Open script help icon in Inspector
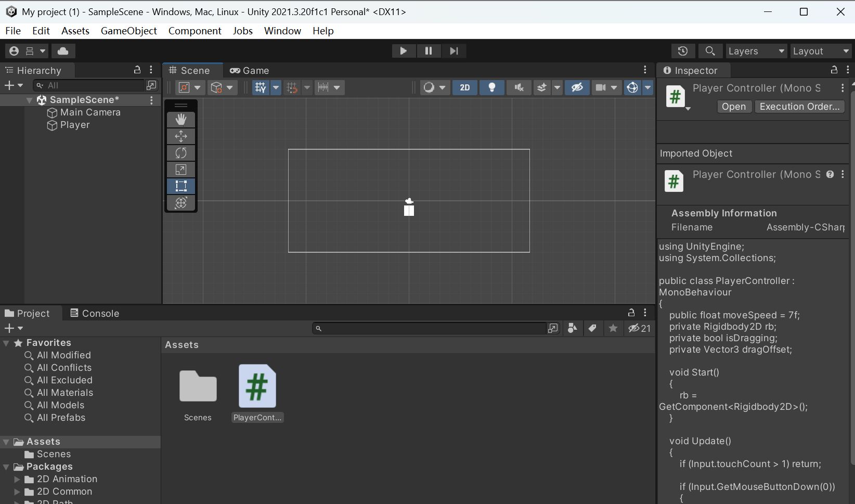 tap(830, 175)
